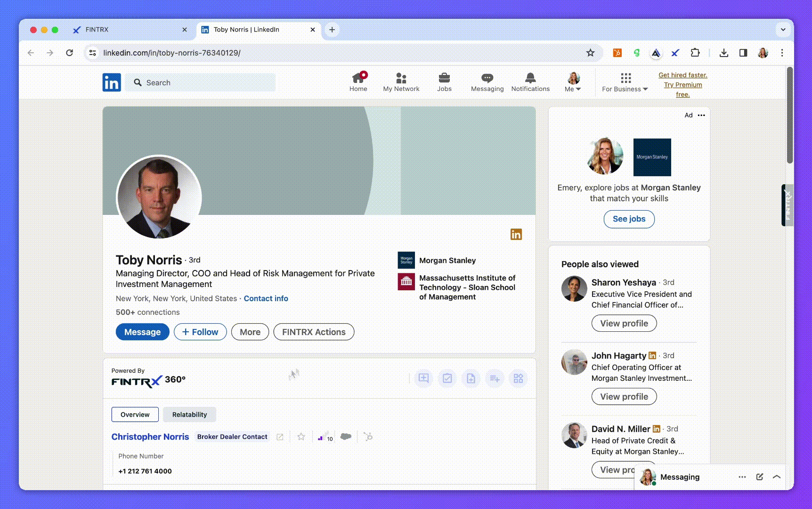Switch to the FINTRX browser tab

pos(130,29)
